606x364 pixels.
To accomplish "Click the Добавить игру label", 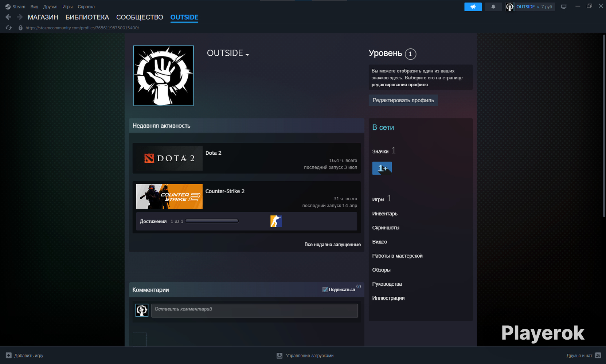I will tap(29, 356).
